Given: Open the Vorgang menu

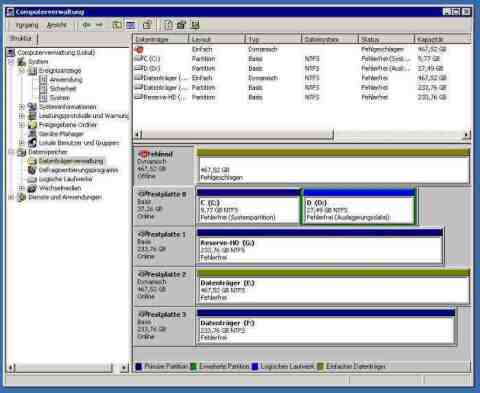Looking at the screenshot, I should tap(27, 25).
